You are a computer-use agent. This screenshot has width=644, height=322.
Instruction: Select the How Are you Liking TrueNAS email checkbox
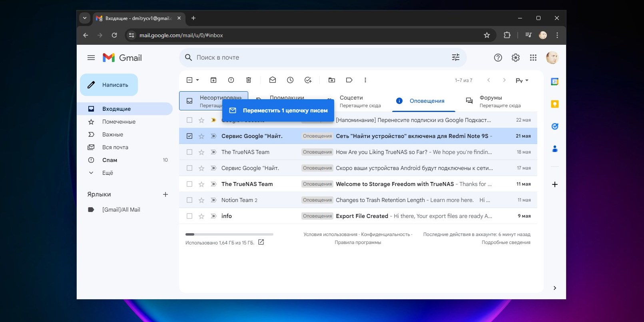click(x=189, y=152)
